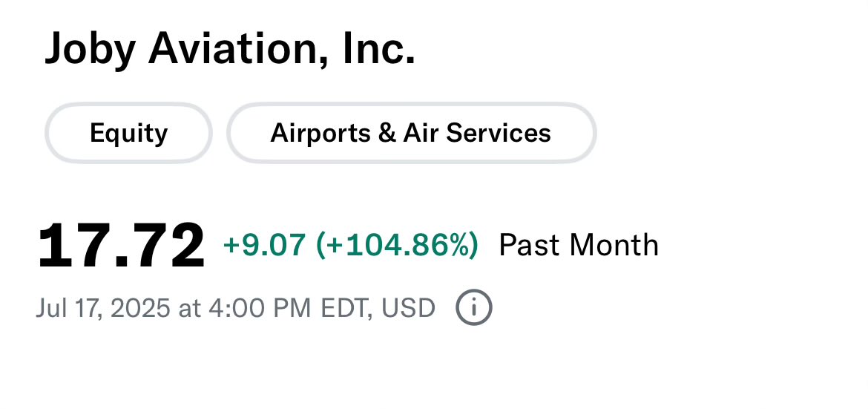Click the word Past in period label

pyautogui.click(x=530, y=245)
